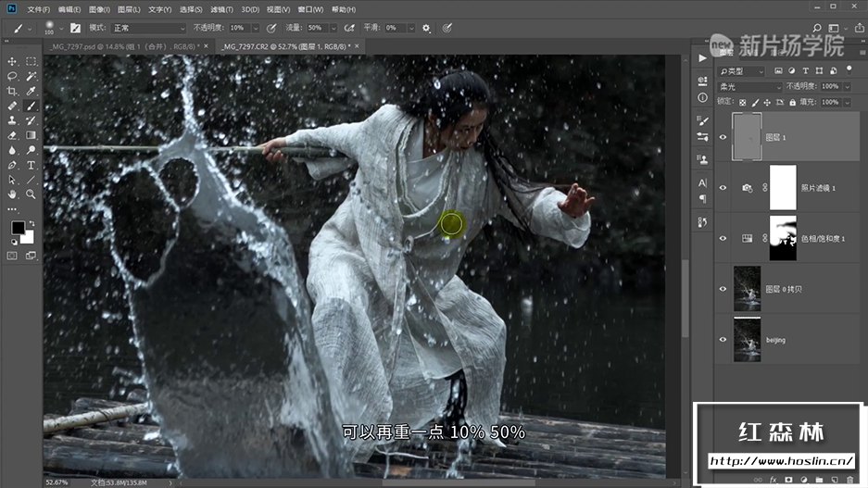Hide the 色相/饱和度 1 adjustment layer
Image resolution: width=868 pixels, height=488 pixels.
[723, 238]
